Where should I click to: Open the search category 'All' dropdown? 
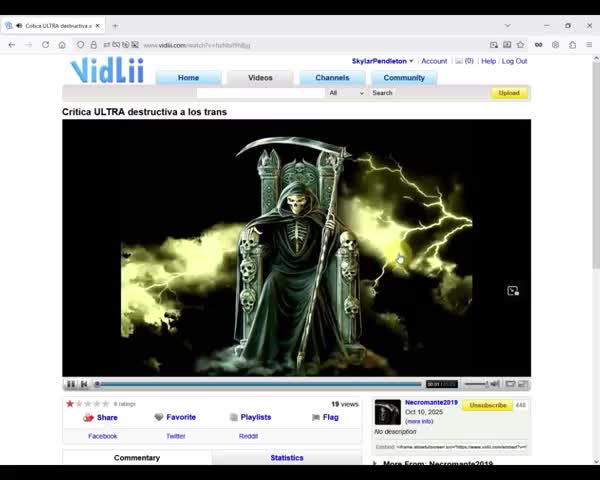[x=346, y=93]
